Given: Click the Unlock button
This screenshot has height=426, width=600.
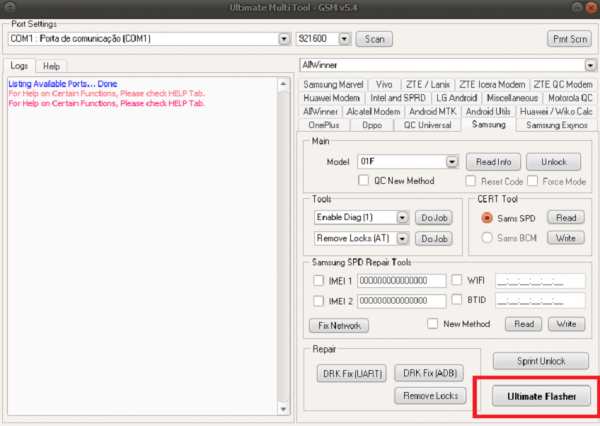Looking at the screenshot, I should click(553, 162).
